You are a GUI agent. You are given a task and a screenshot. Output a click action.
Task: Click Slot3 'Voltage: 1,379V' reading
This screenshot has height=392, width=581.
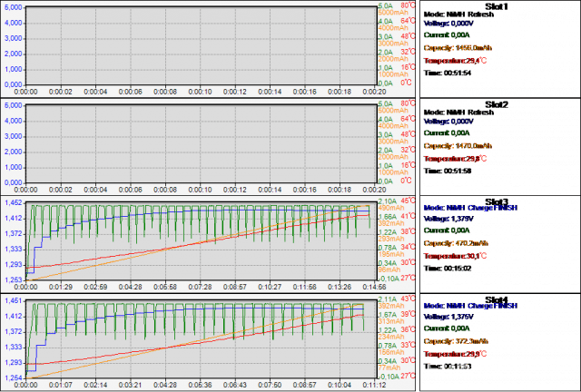448,219
